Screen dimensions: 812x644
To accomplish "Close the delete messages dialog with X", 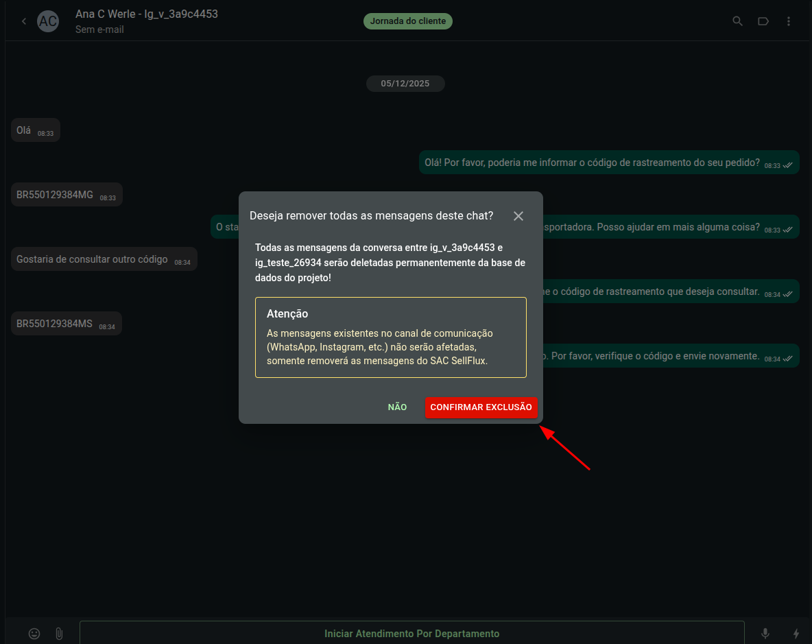I will (x=518, y=216).
